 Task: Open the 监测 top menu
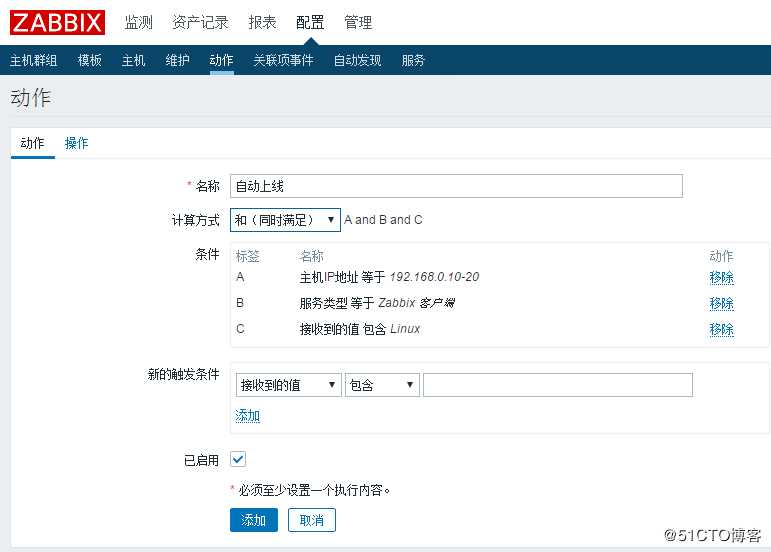(138, 23)
